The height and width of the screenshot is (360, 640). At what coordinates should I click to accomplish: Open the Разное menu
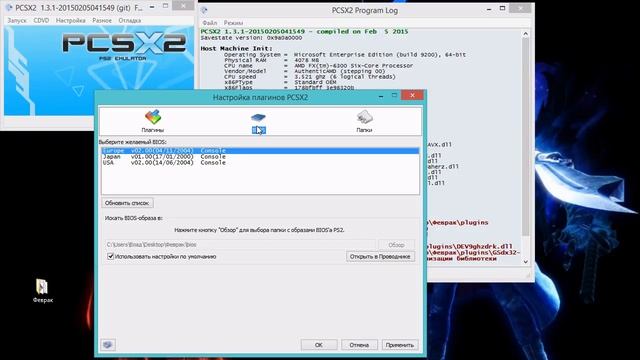(x=102, y=20)
